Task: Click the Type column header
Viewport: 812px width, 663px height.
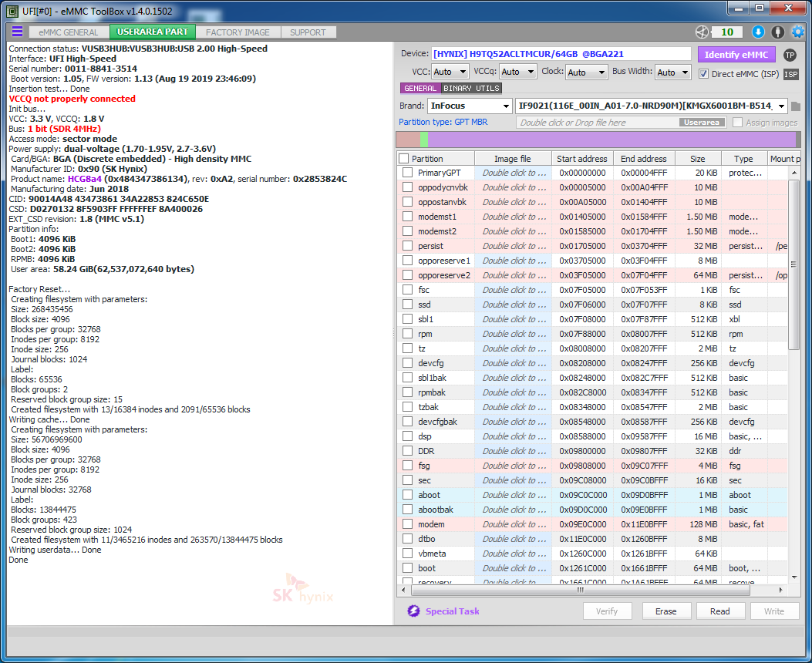Action: (743, 159)
